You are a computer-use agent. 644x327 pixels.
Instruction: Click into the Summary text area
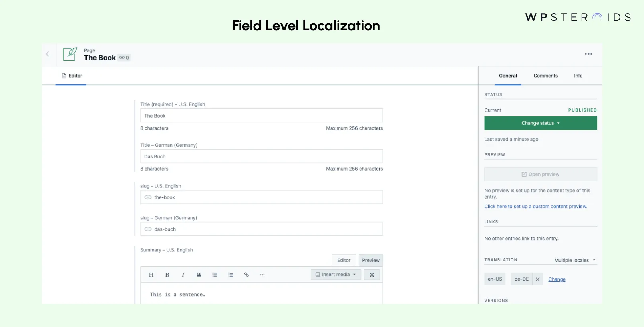261,294
